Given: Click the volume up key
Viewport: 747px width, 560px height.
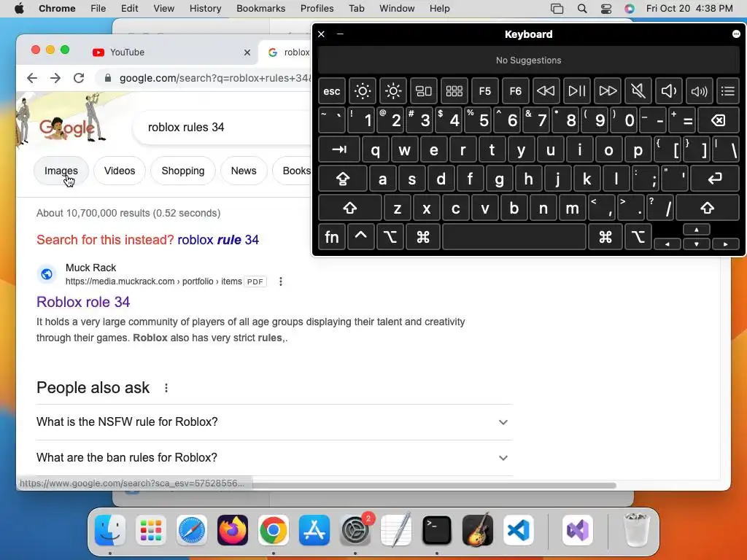Looking at the screenshot, I should 700,91.
